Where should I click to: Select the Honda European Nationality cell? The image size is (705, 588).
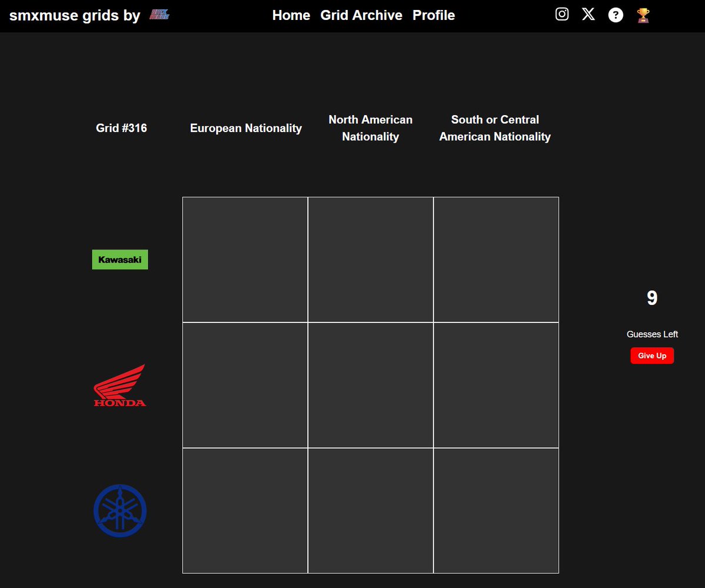pos(245,385)
